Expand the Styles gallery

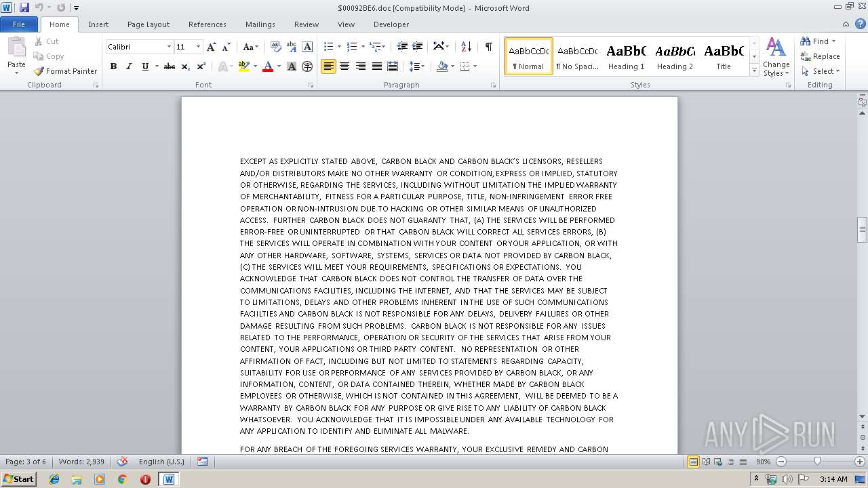[x=754, y=70]
